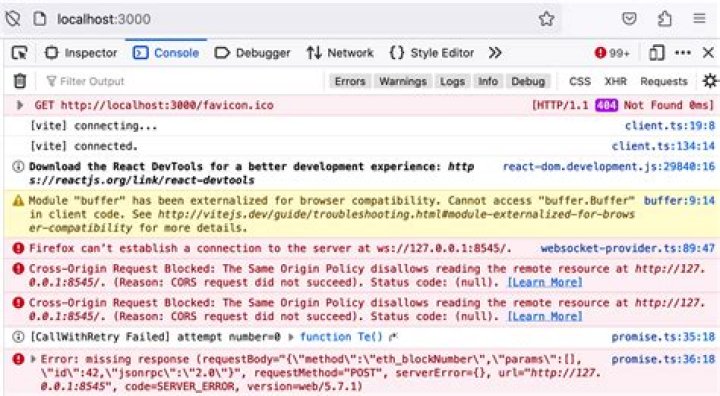
Task: Open source link client.ts:19:8
Action: pyautogui.click(x=670, y=126)
